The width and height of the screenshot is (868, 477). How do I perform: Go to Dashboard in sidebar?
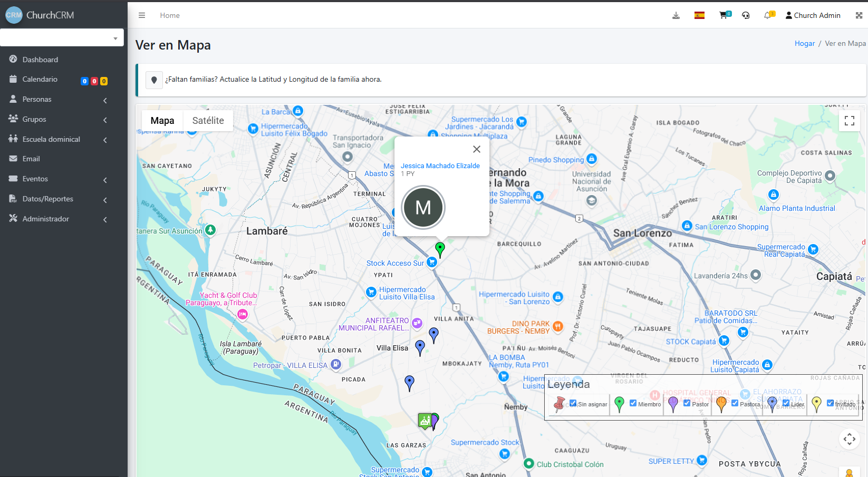tap(40, 60)
